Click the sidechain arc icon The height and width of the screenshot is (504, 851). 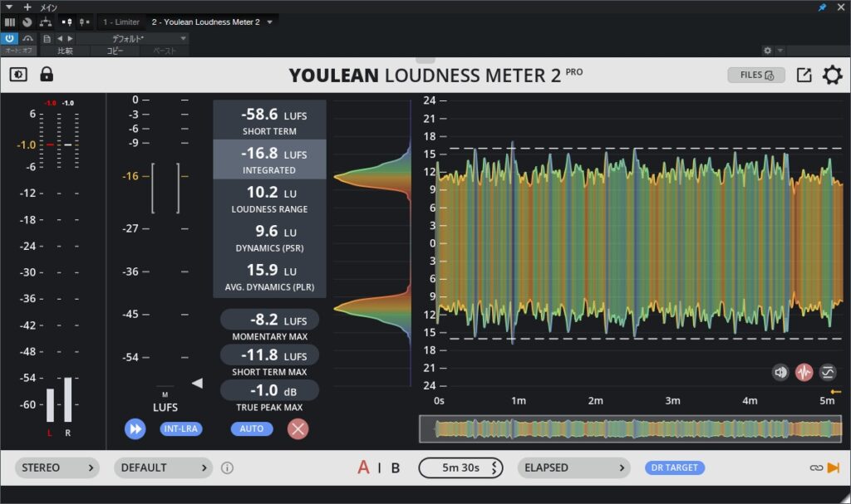coord(27,38)
